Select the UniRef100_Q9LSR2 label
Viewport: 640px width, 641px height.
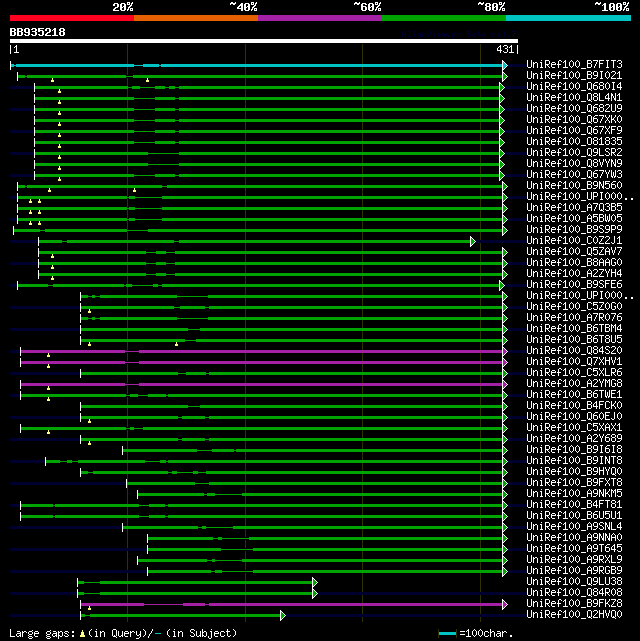(x=574, y=152)
